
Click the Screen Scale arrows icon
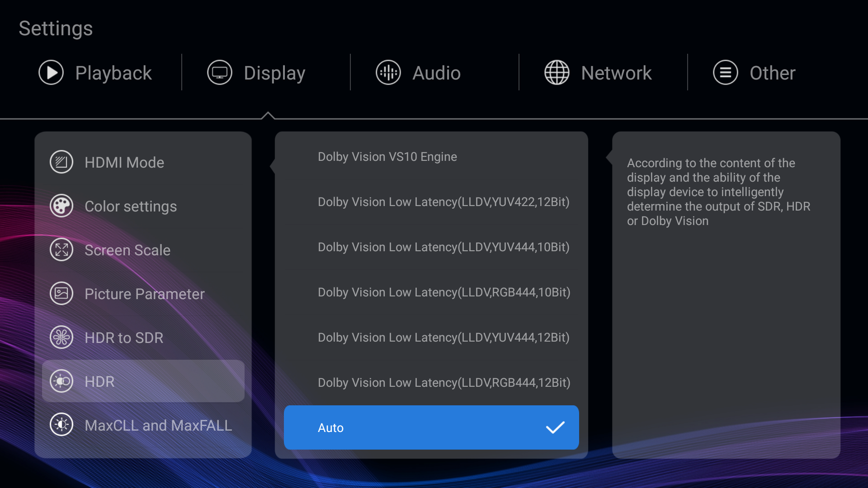(x=61, y=250)
